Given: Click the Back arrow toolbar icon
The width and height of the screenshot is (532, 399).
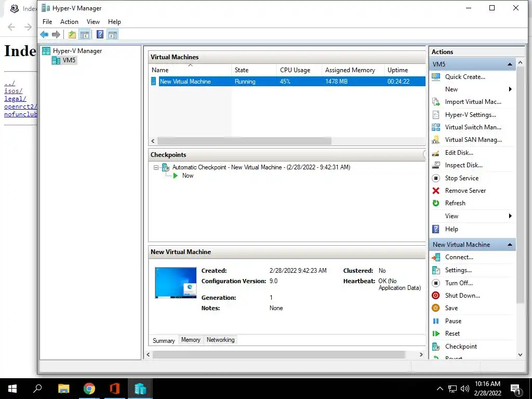Looking at the screenshot, I should (44, 34).
